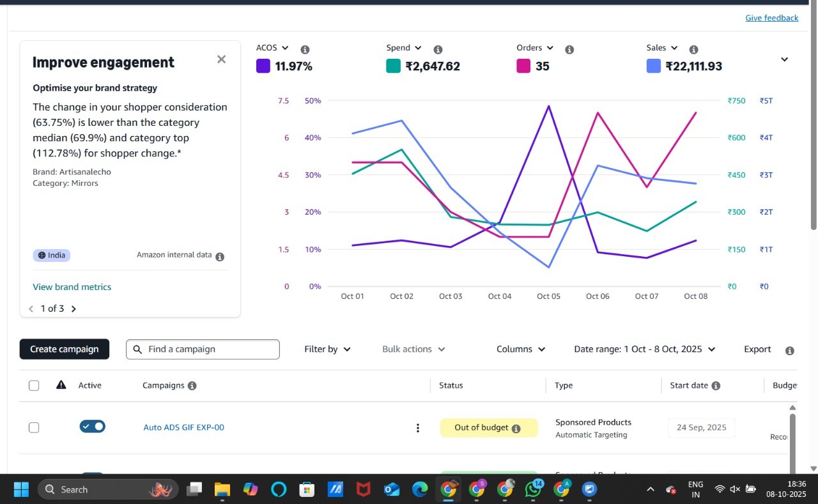This screenshot has width=818, height=504.
Task: Click the info icon next to Export
Action: point(790,351)
